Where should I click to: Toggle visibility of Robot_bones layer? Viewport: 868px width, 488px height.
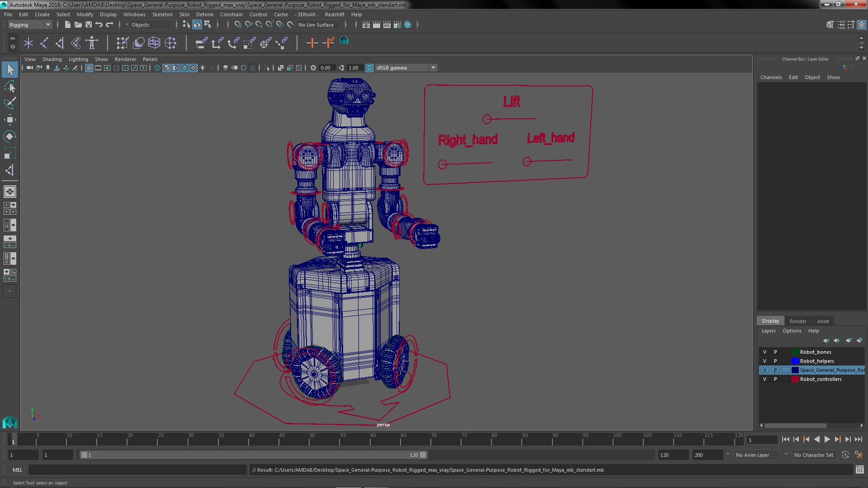764,352
